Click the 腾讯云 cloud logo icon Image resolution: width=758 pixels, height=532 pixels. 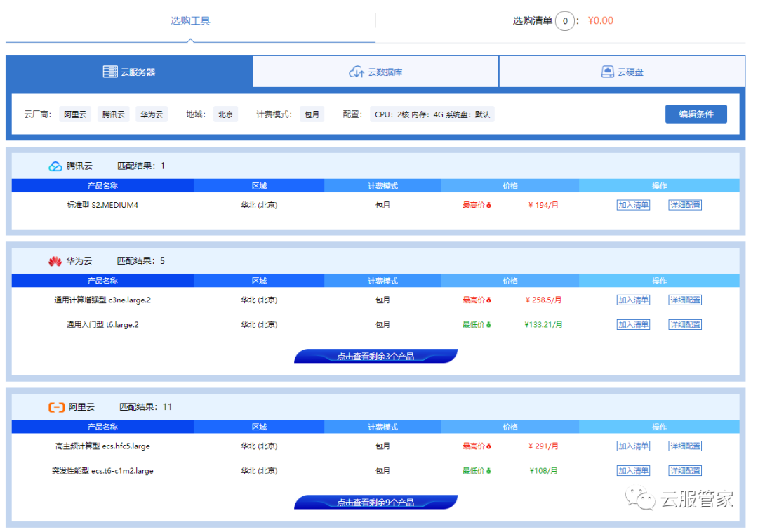[x=55, y=166]
